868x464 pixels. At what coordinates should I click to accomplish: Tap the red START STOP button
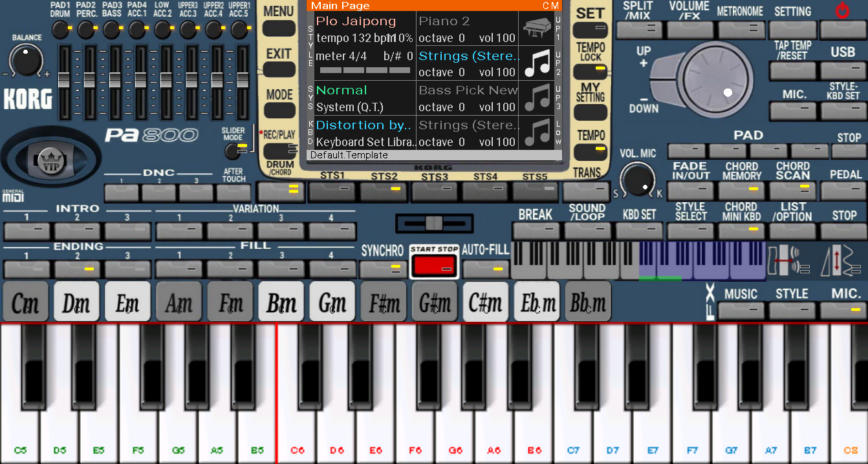[435, 265]
